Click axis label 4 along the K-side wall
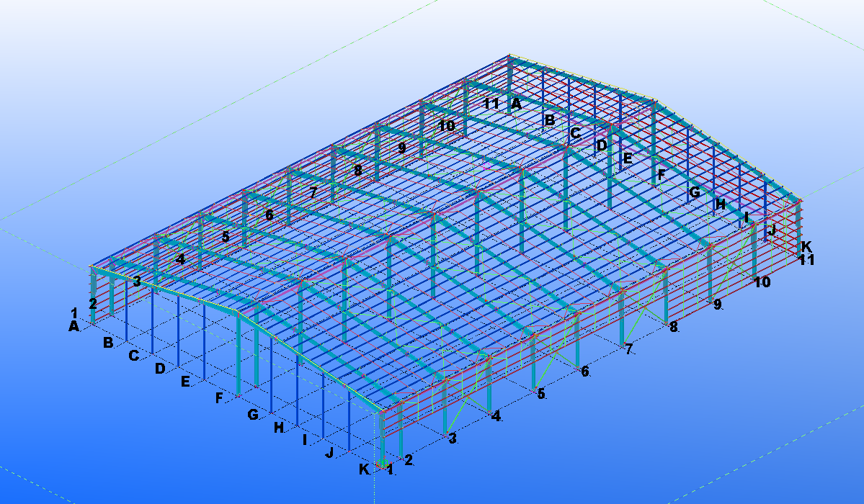The image size is (864, 504). 496,416
